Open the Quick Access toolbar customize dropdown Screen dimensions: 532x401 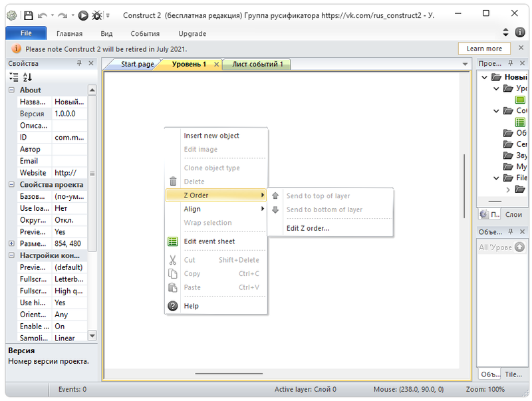(108, 15)
